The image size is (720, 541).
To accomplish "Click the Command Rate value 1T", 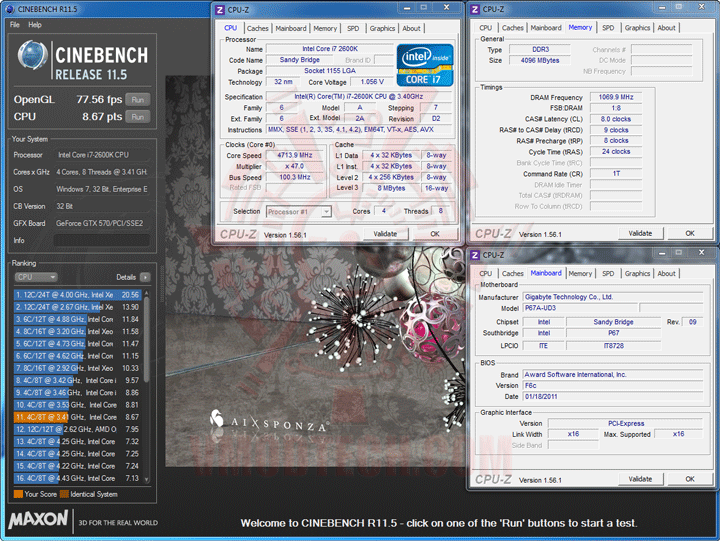I will (x=616, y=174).
